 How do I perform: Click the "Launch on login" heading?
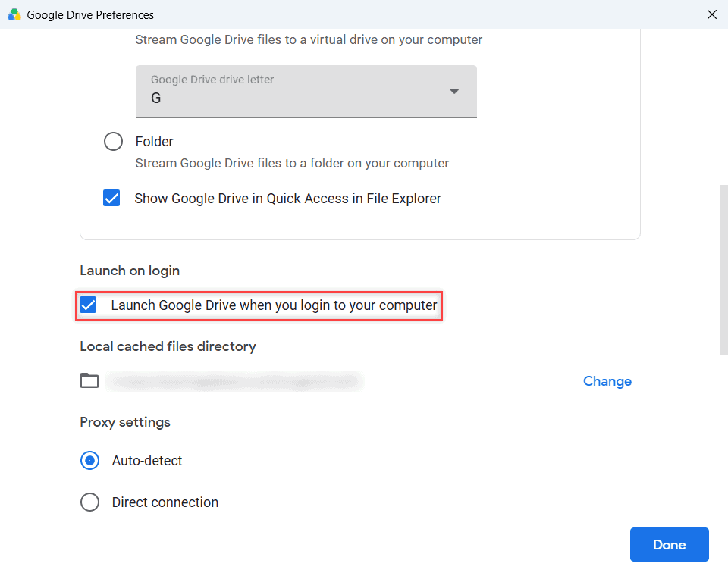[x=130, y=271]
